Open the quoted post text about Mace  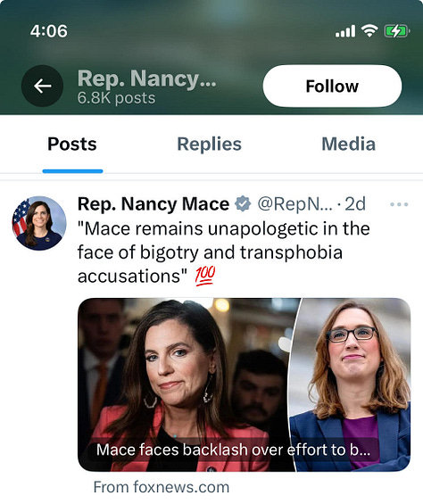tap(224, 252)
